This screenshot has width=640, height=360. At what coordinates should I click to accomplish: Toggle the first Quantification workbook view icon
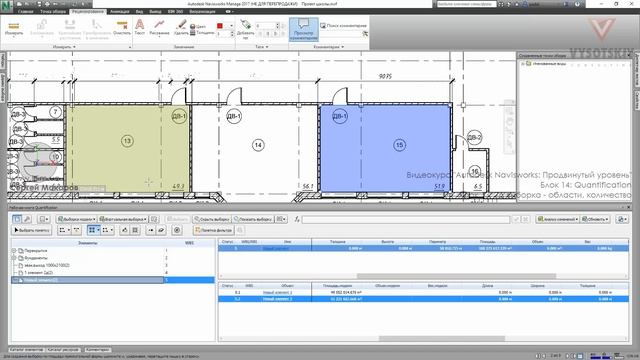(17, 219)
